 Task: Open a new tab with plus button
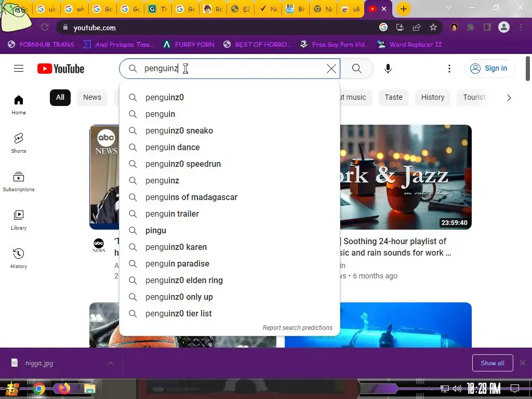pyautogui.click(x=403, y=9)
